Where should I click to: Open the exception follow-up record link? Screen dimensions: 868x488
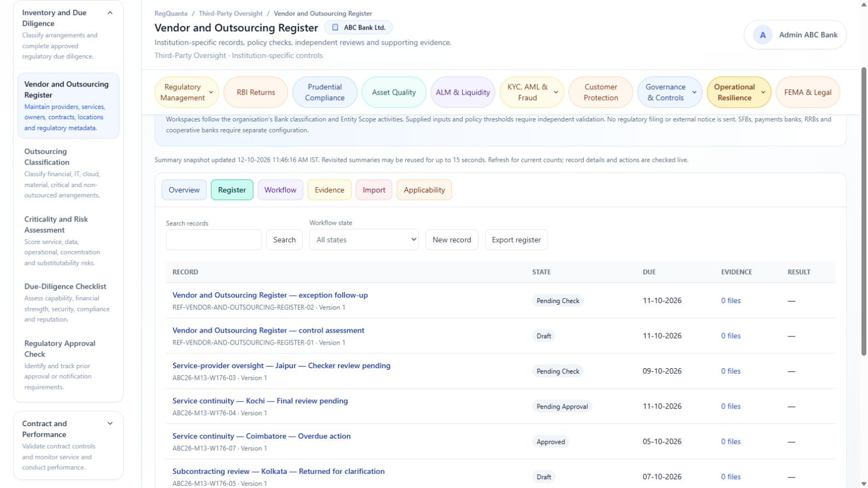[x=270, y=295]
